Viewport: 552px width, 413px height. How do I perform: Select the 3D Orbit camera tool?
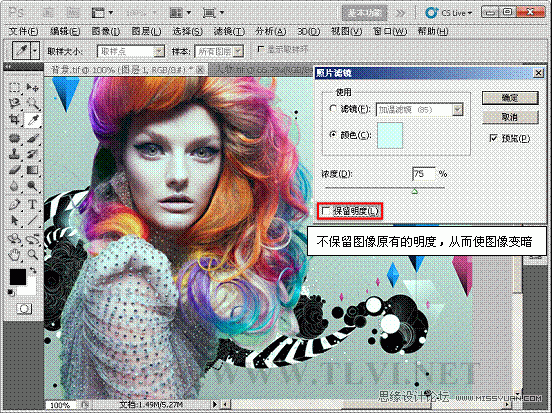click(x=32, y=239)
